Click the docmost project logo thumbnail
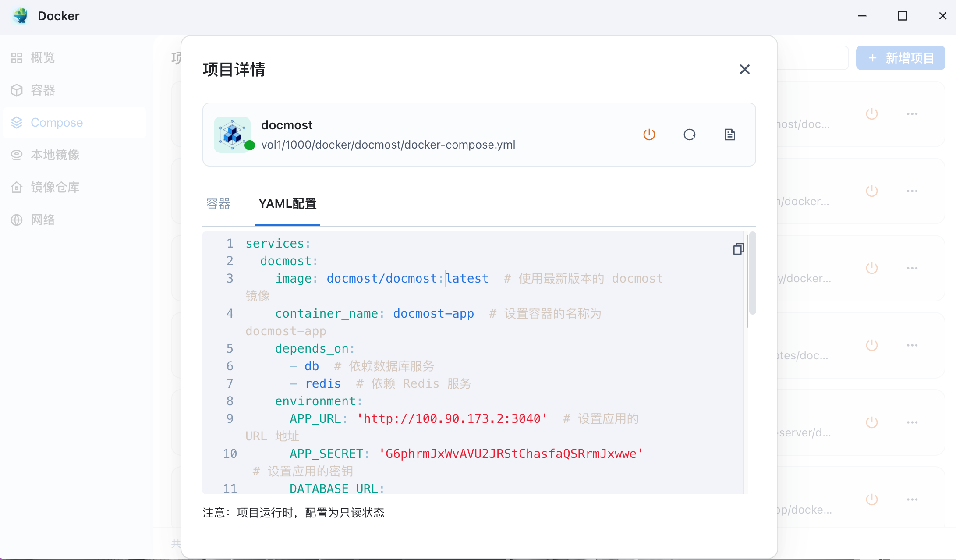This screenshot has height=560, width=956. 232,135
